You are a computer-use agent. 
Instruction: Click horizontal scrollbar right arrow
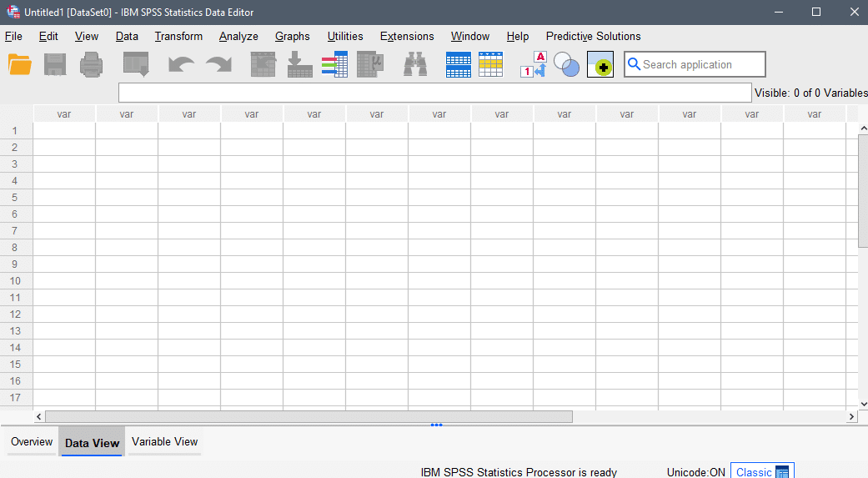tap(851, 416)
